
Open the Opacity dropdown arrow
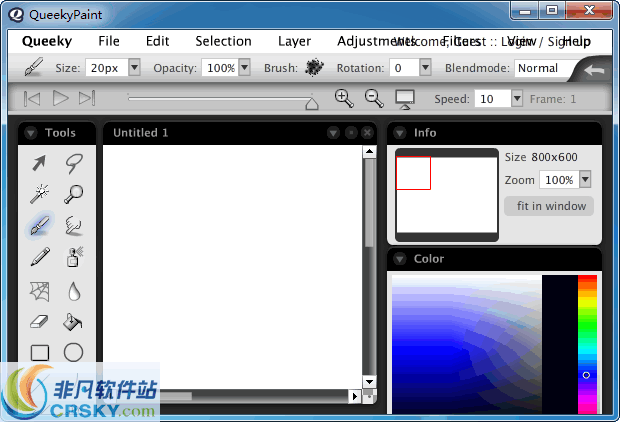click(245, 67)
